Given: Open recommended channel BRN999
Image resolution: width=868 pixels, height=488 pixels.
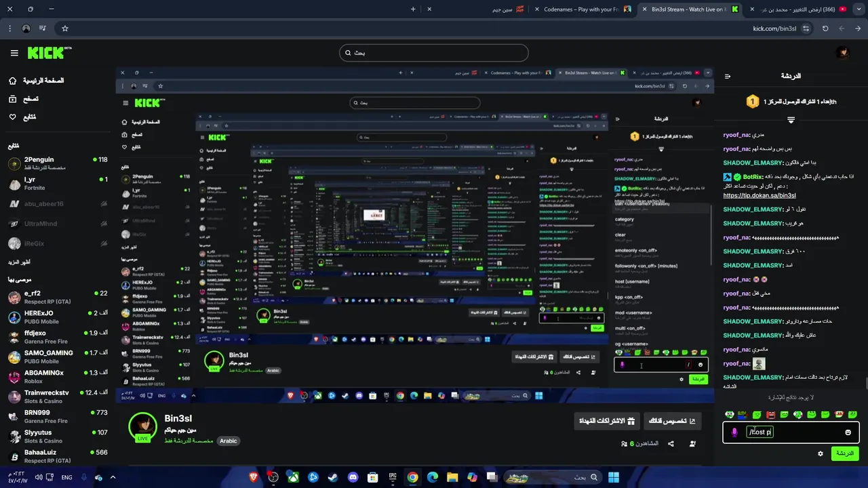Looking at the screenshot, I should pos(57,416).
